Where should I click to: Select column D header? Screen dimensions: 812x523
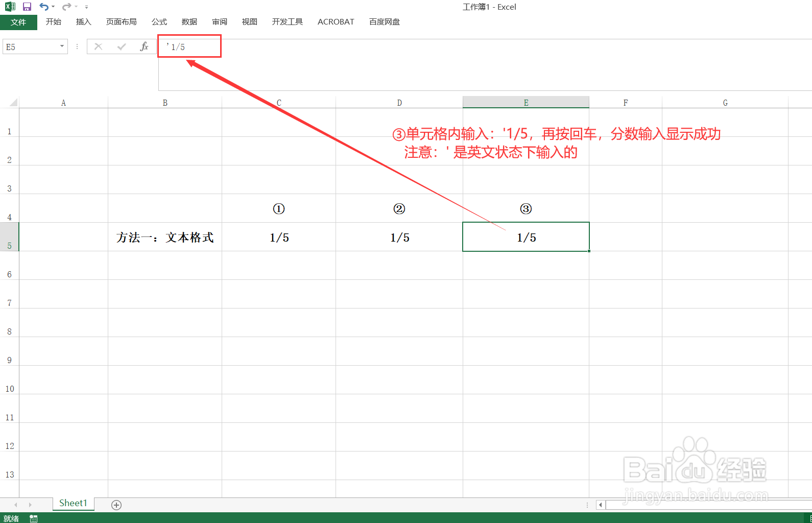399,103
